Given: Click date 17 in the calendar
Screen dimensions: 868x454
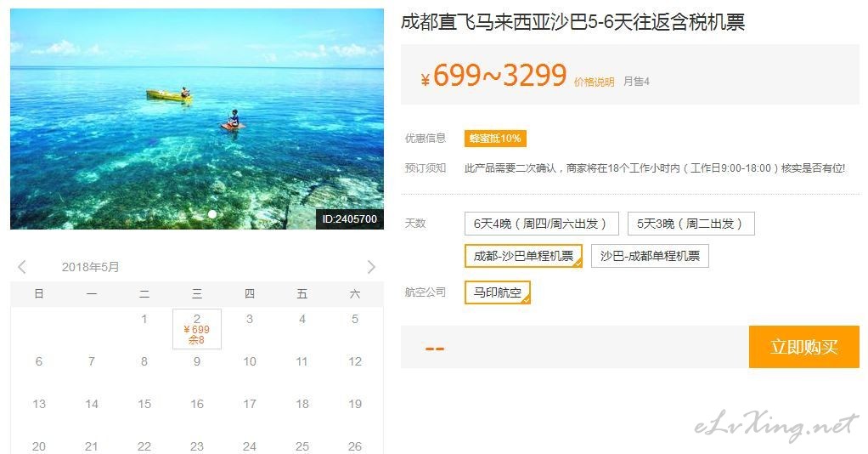Looking at the screenshot, I should tap(250, 404).
